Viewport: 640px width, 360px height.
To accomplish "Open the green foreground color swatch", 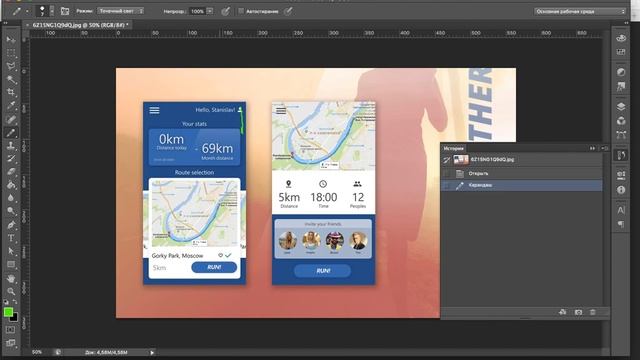I will [x=8, y=312].
